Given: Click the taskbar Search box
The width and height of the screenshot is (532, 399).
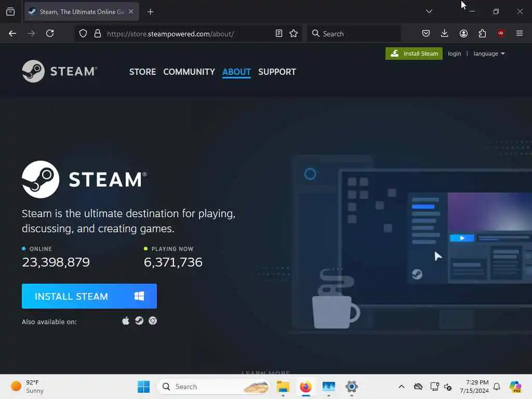Looking at the screenshot, I should 214,387.
